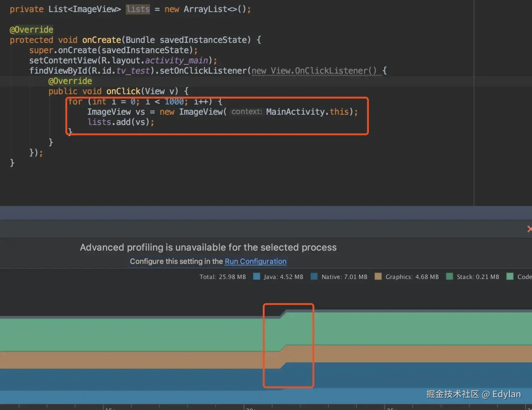Viewport: 532px width, 410px height.
Task: Click the 'Stack: 0.21 MB' legend label
Action: [x=478, y=277]
